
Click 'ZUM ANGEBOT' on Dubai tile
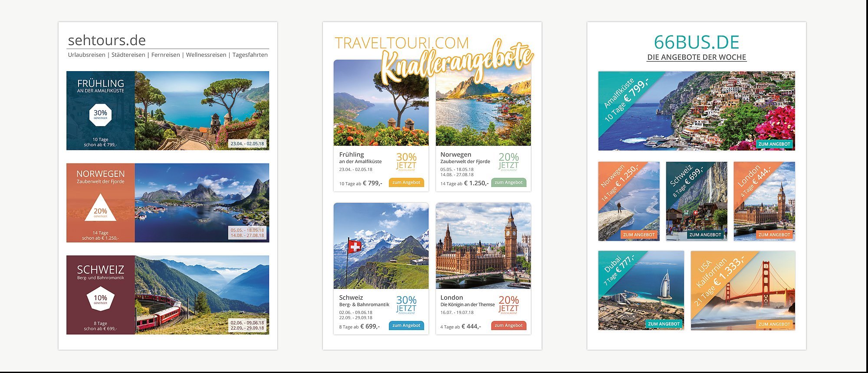(x=664, y=324)
